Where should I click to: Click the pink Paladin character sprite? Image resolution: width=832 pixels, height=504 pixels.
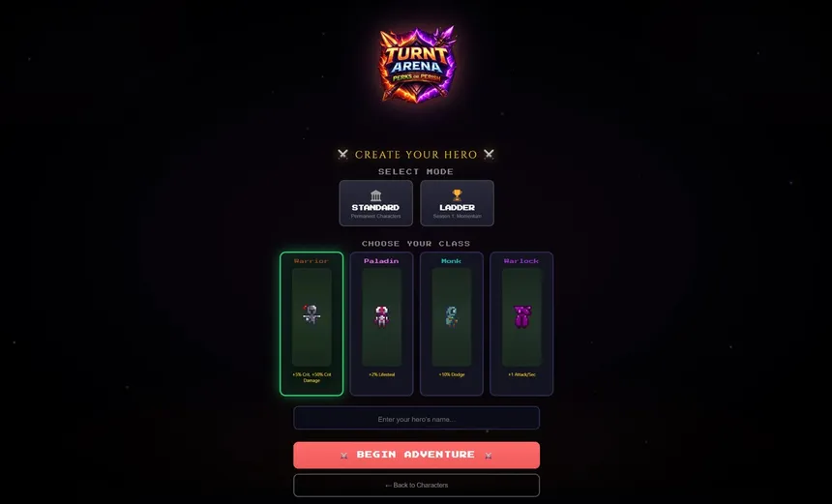pos(381,315)
